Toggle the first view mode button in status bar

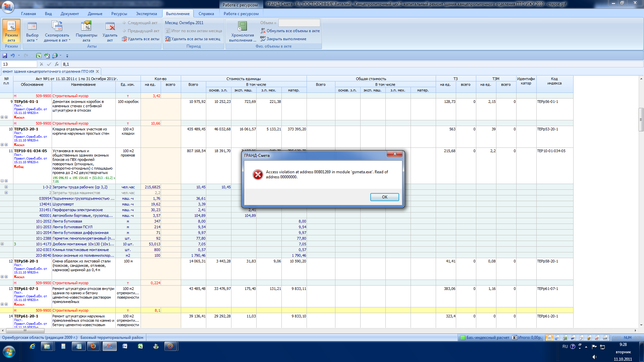pyautogui.click(x=549, y=338)
